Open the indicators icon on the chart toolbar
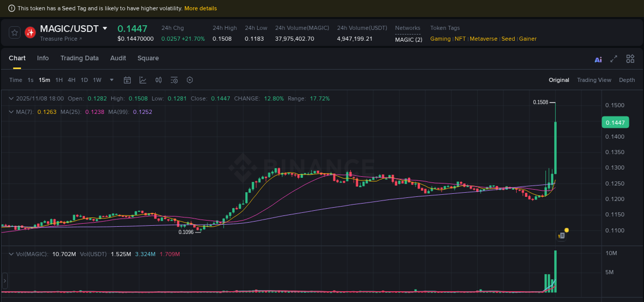 click(158, 80)
